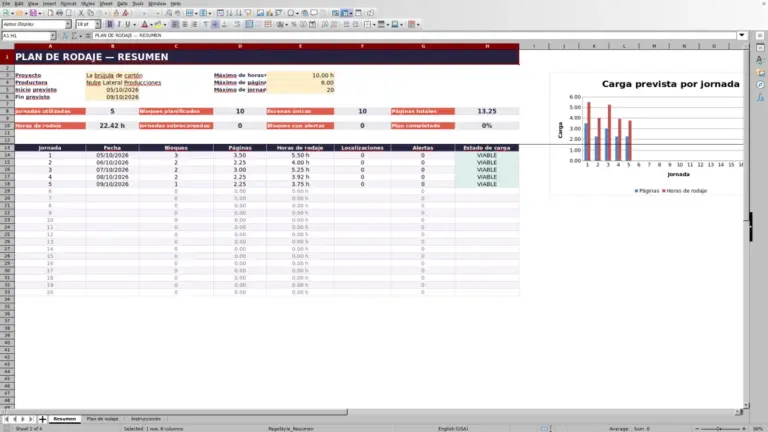Toggle Italic formatting

pos(119,24)
